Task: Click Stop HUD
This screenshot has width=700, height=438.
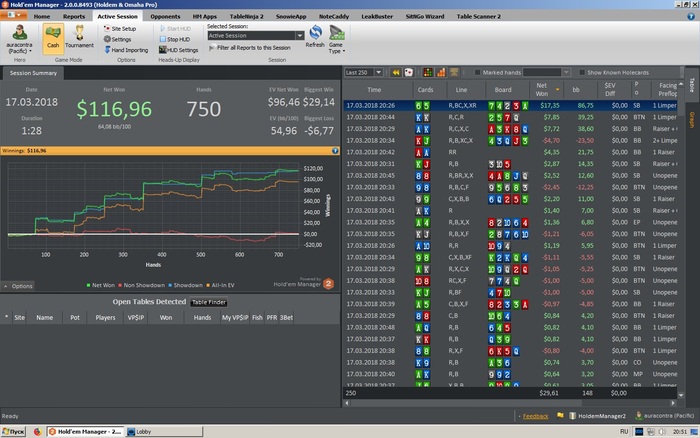Action: click(175, 39)
